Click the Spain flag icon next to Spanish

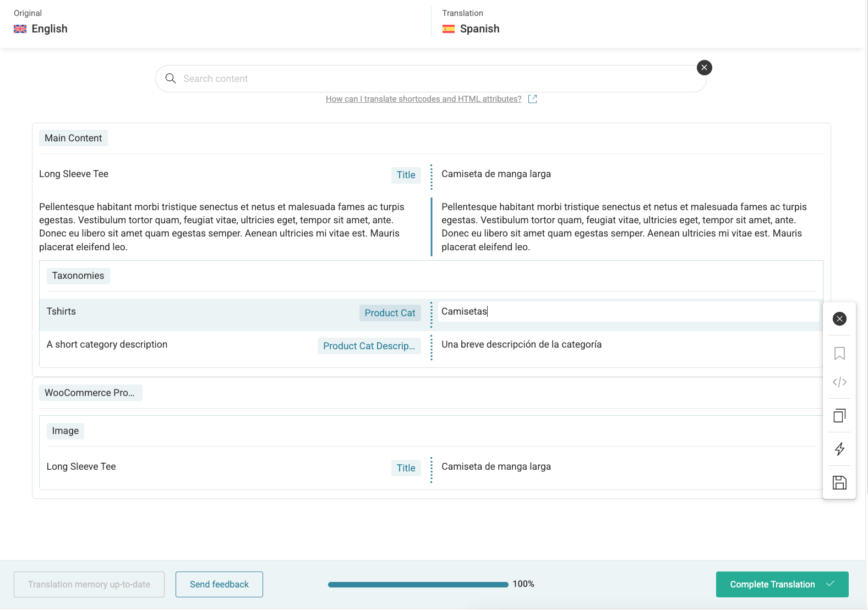point(449,29)
